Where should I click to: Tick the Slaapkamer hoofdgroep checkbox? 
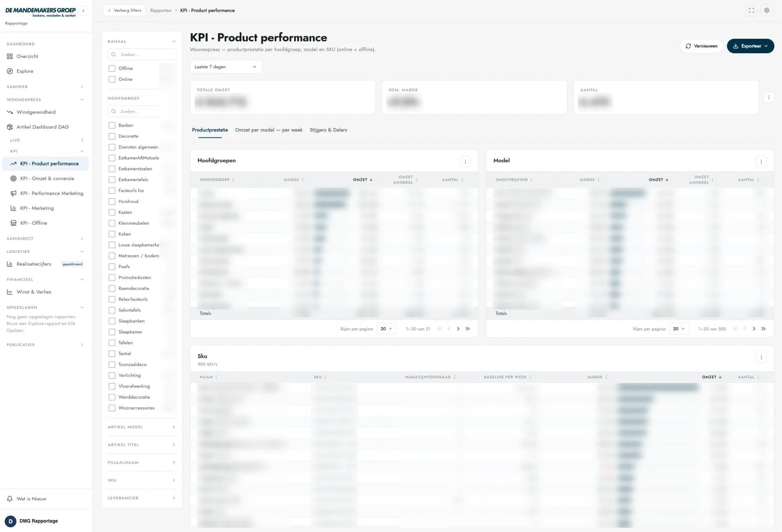112,332
